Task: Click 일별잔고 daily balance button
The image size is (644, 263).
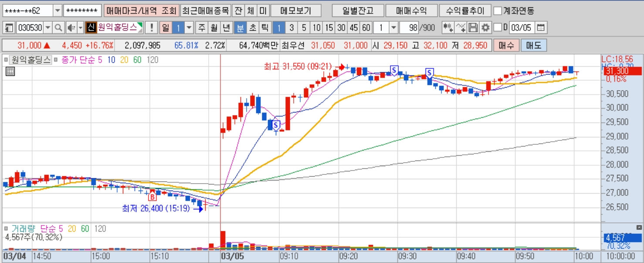Action: click(357, 10)
